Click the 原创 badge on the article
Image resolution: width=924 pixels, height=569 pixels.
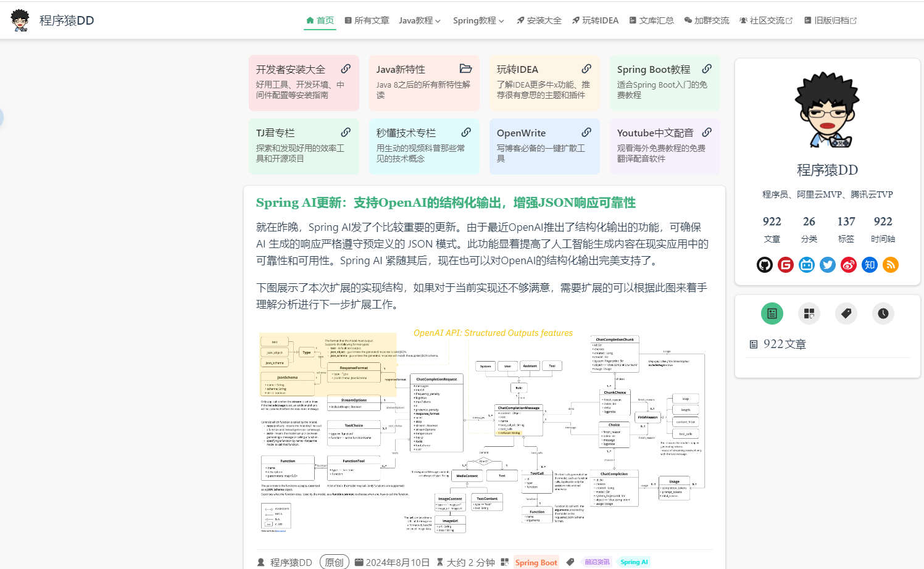coord(335,562)
